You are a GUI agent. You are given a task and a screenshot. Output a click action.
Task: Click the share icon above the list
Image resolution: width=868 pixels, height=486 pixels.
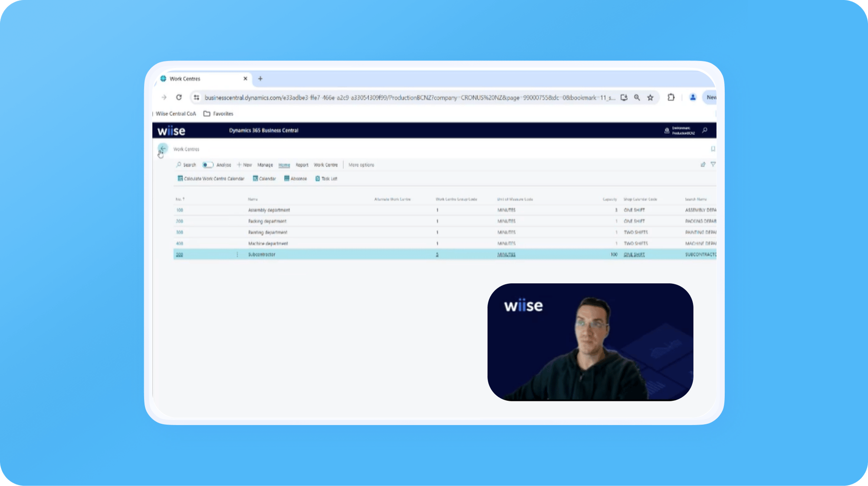pos(703,165)
